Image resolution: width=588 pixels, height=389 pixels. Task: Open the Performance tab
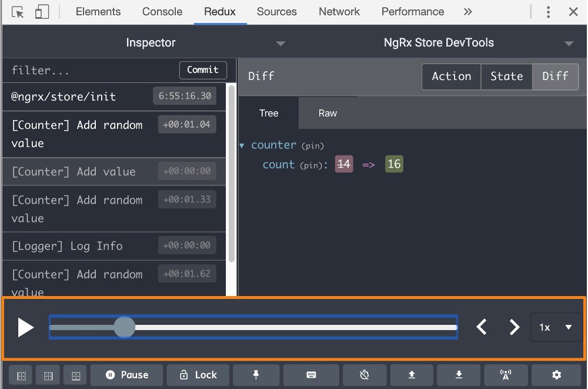(413, 12)
